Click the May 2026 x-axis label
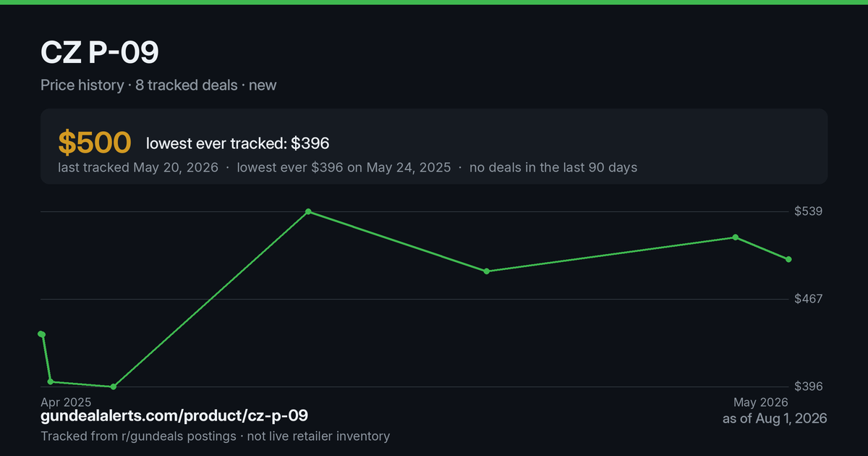The height and width of the screenshot is (456, 868). pyautogui.click(x=761, y=402)
